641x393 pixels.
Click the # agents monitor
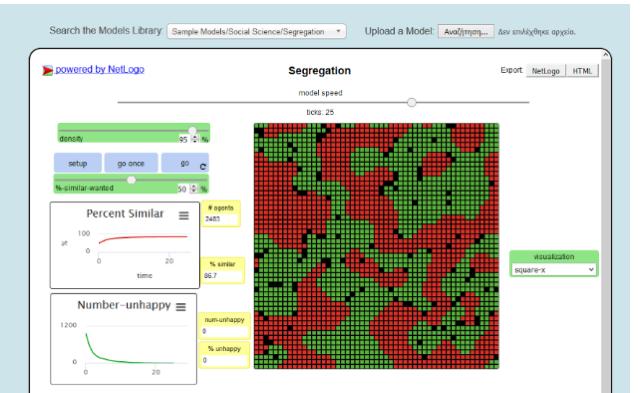(221, 213)
